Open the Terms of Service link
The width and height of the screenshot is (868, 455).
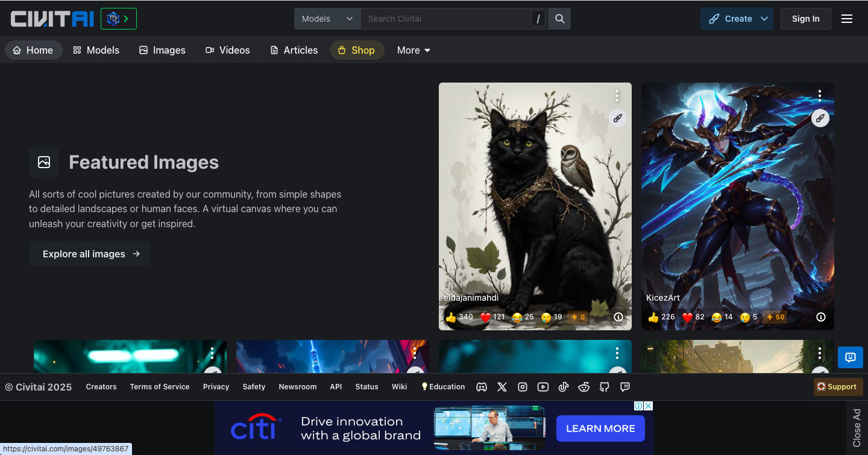coord(159,386)
